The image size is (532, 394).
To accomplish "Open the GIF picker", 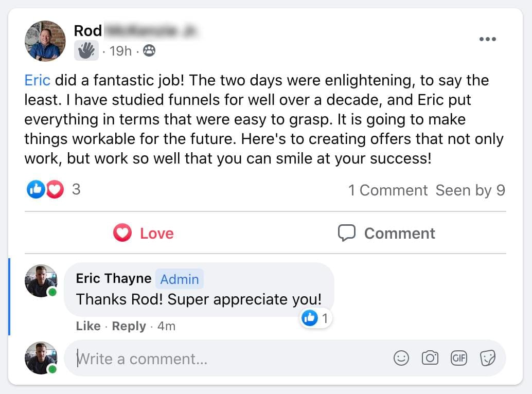I will pyautogui.click(x=458, y=358).
